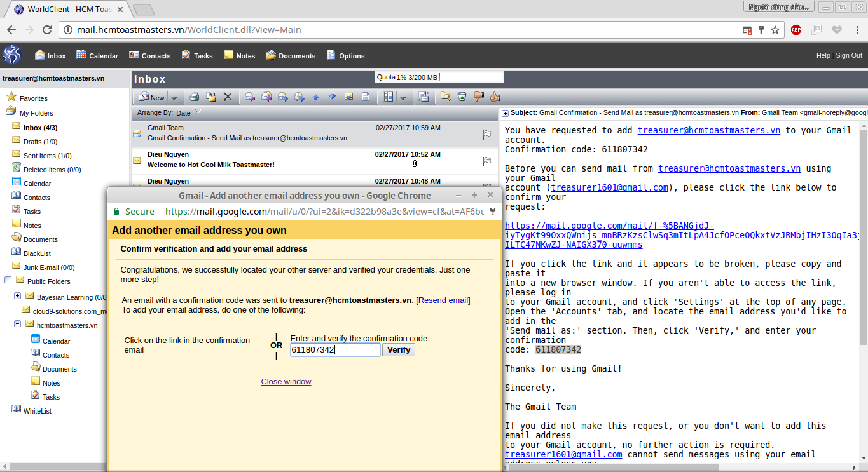868x472 pixels.
Task: Click flag icon on Welcome to Hot Cool Milk message
Action: (x=486, y=161)
